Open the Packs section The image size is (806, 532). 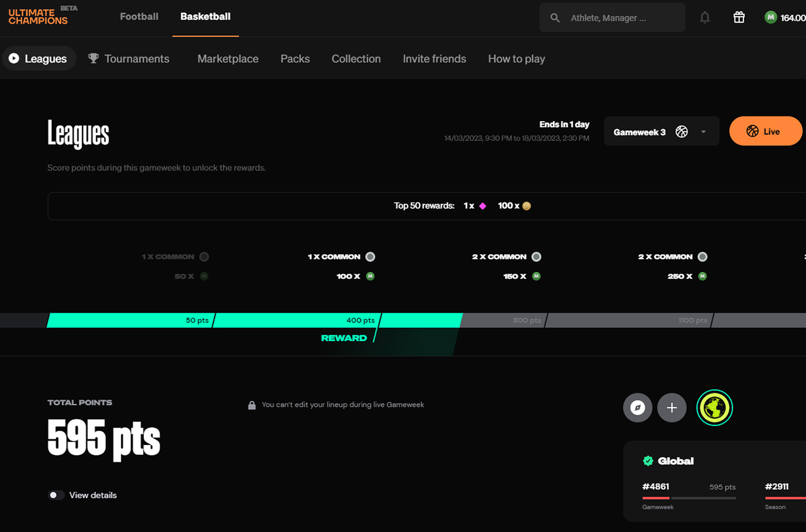pos(295,59)
